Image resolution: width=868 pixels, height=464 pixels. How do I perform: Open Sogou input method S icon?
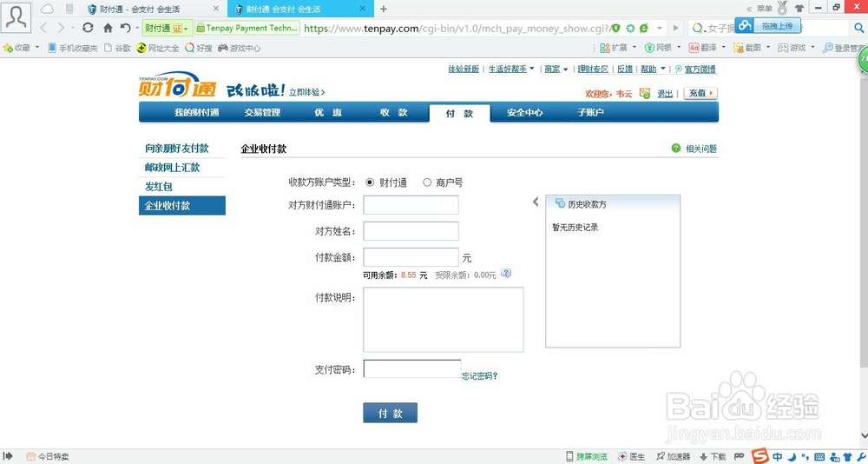[x=762, y=455]
